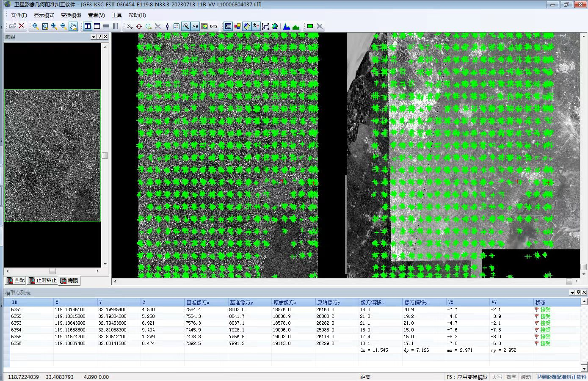This screenshot has width=588, height=381.
Task: Click the blue histogram icon
Action: pyautogui.click(x=287, y=26)
